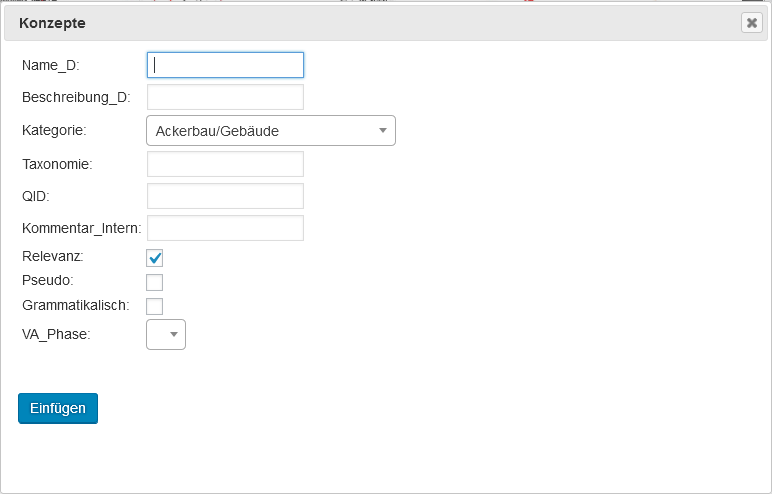Click the Taxonomie input field

[x=225, y=164]
